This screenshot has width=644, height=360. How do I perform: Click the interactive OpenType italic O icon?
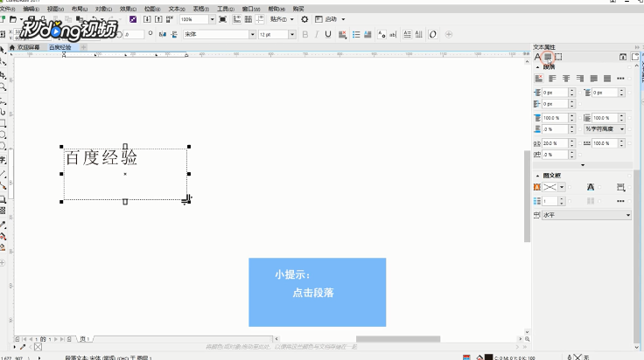[x=432, y=34]
